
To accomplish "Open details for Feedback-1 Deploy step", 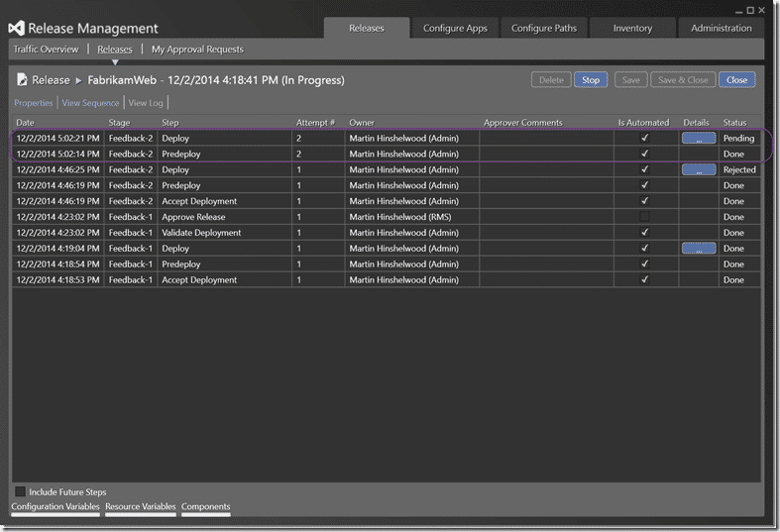I will tap(699, 248).
